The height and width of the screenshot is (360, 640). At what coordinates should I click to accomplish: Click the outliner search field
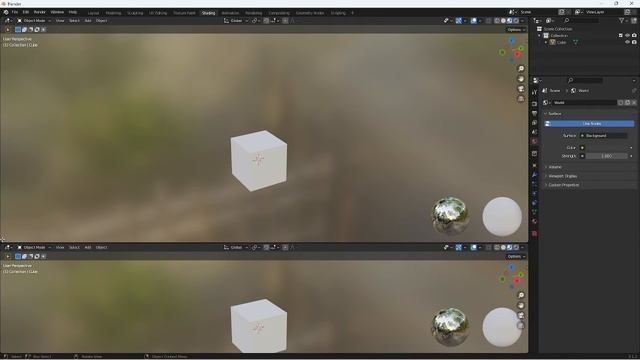coord(581,20)
